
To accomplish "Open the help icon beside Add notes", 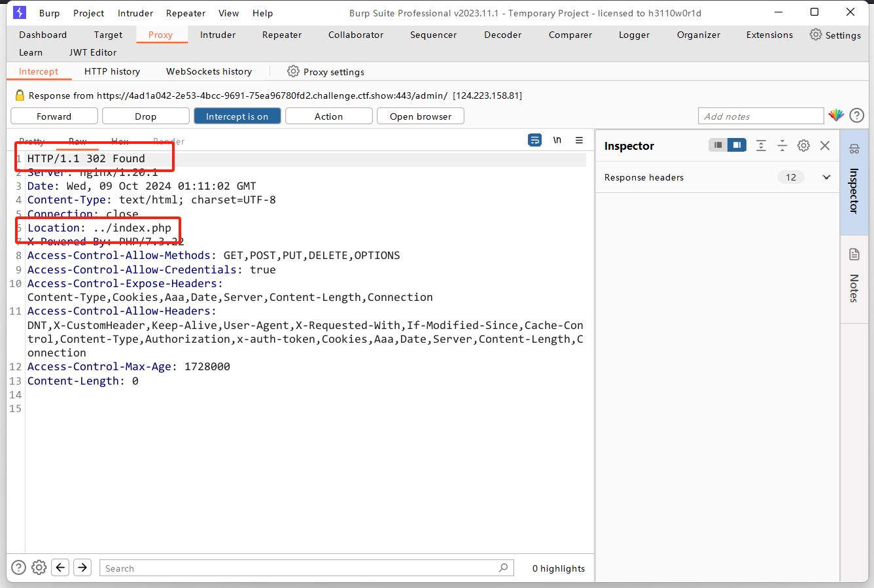I will click(857, 116).
